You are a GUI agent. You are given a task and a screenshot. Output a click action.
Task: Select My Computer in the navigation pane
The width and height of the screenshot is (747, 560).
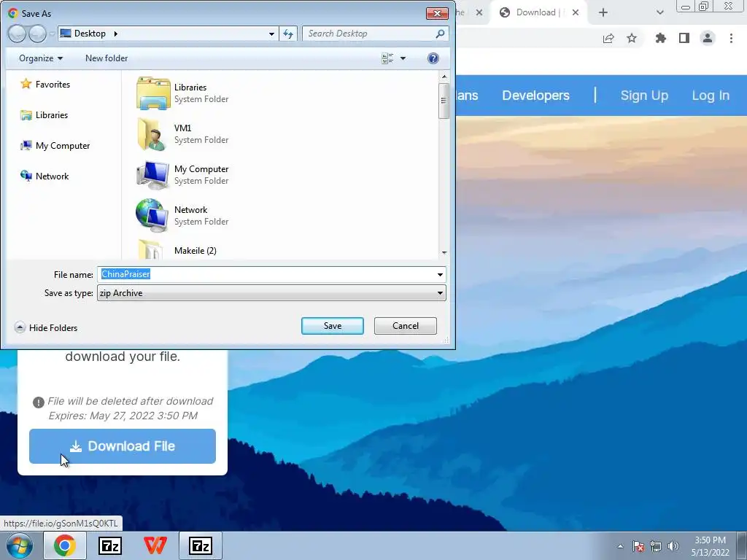pos(55,145)
